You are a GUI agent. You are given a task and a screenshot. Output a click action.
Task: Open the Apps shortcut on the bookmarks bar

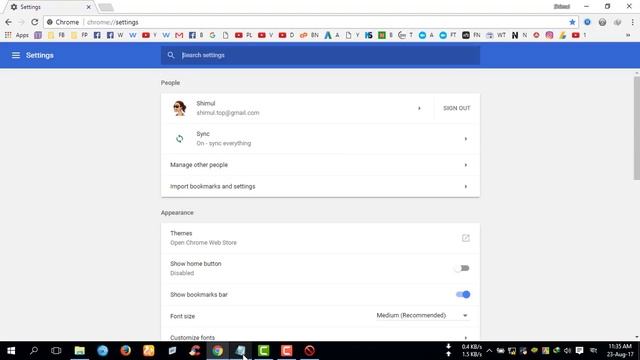click(17, 35)
